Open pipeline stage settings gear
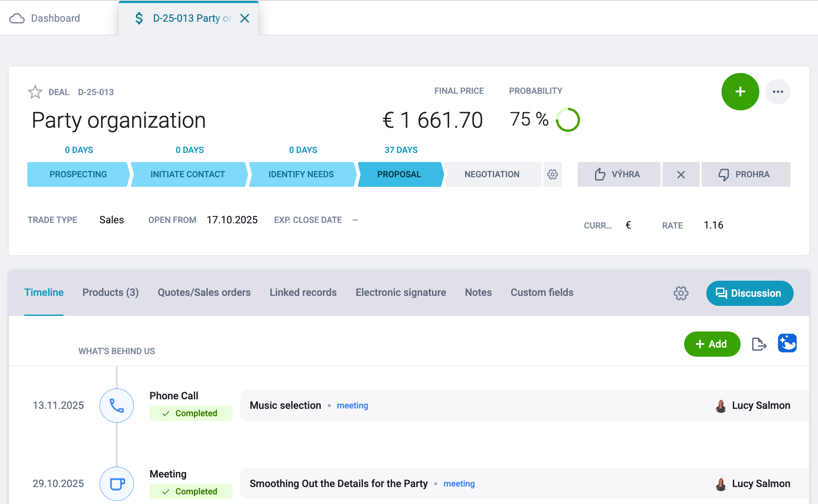Viewport: 818px width, 504px height. (x=552, y=174)
